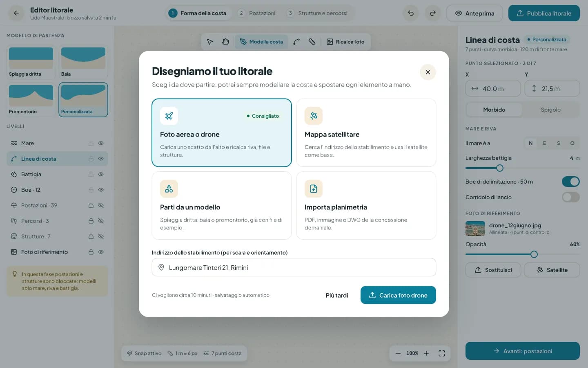Select the pointer arrow tool

click(210, 42)
